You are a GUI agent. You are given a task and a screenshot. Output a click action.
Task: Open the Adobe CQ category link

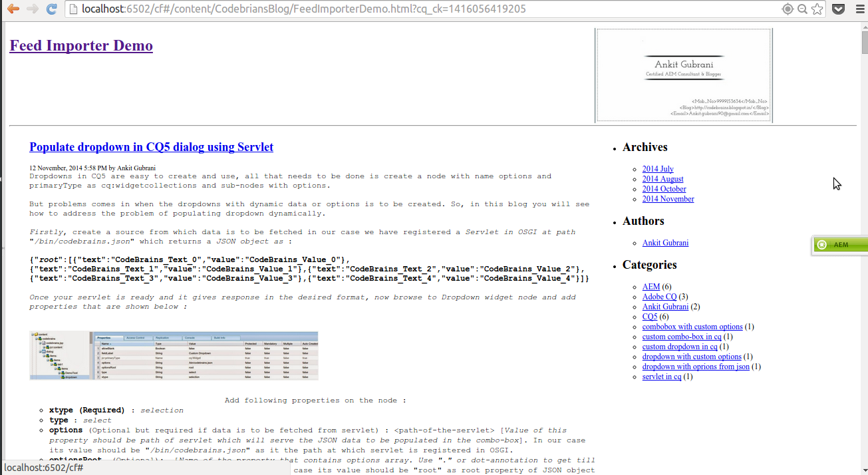(x=659, y=297)
